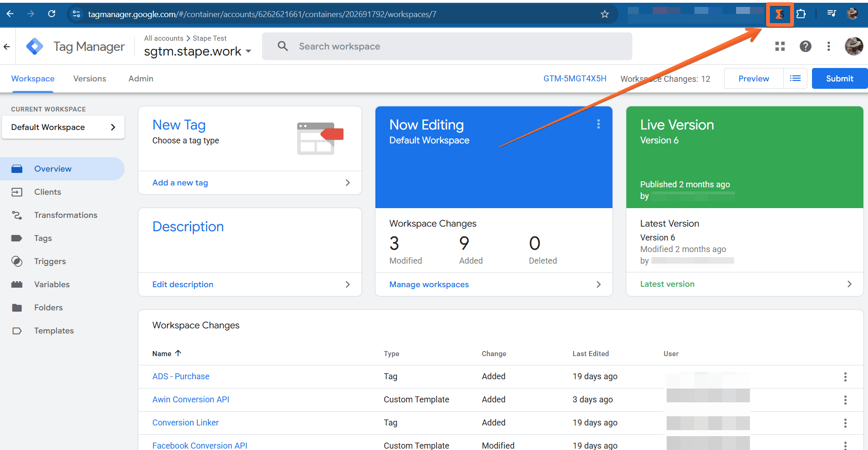
Task: Bookmark this page with the star icon
Action: pyautogui.click(x=605, y=14)
